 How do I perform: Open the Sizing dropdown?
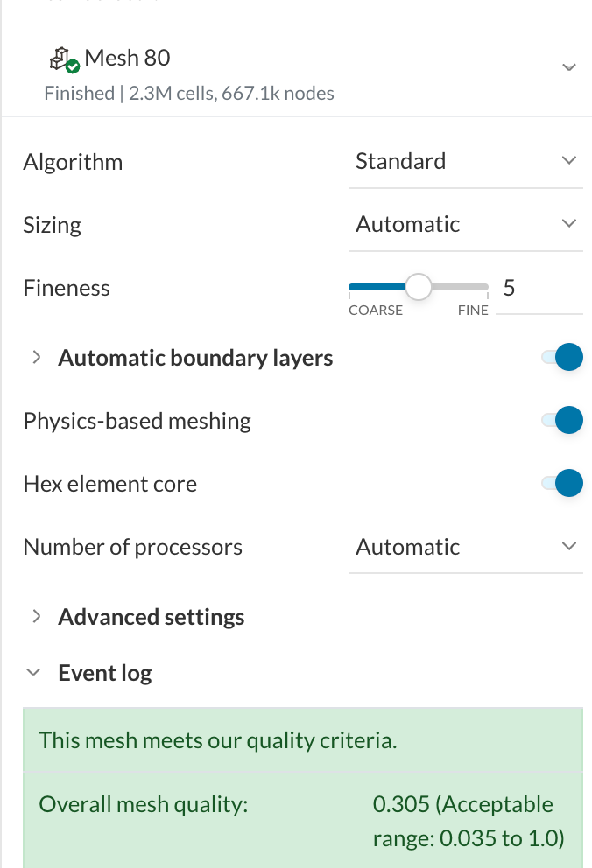465,224
